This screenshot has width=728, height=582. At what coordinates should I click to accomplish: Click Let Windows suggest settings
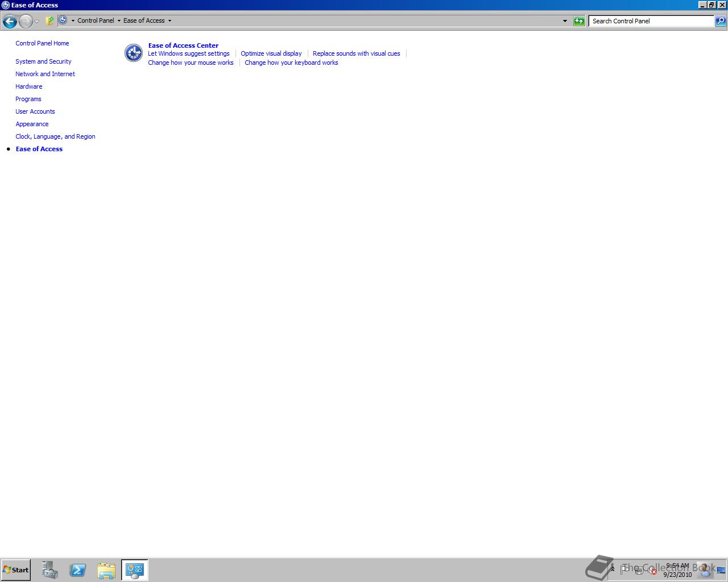189,53
